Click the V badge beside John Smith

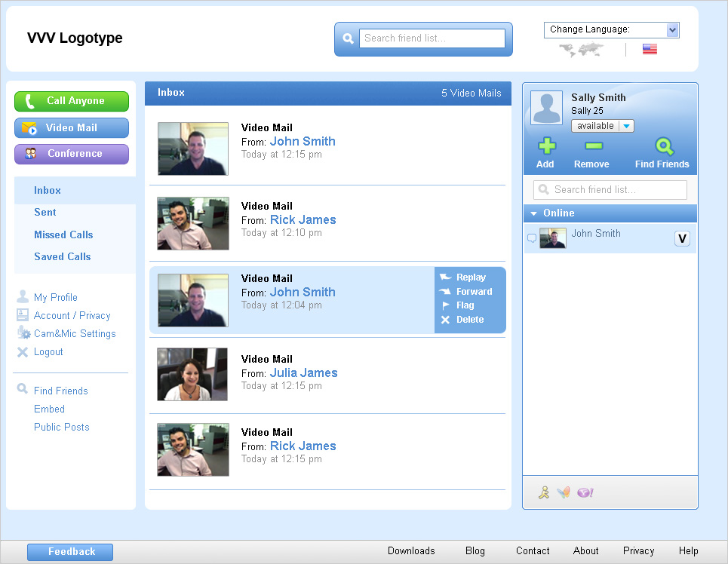click(x=682, y=239)
